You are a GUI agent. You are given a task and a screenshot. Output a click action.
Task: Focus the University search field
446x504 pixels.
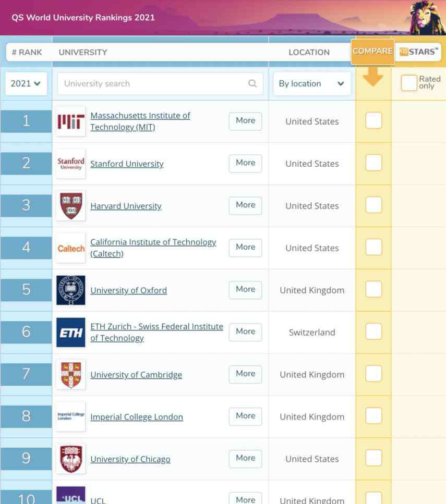(x=160, y=83)
